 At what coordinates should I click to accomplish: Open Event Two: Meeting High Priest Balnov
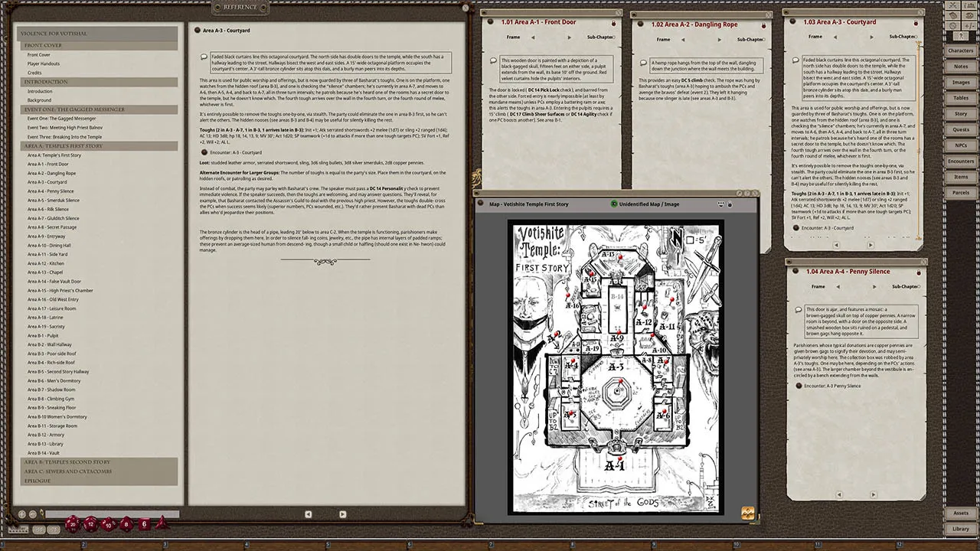click(64, 128)
